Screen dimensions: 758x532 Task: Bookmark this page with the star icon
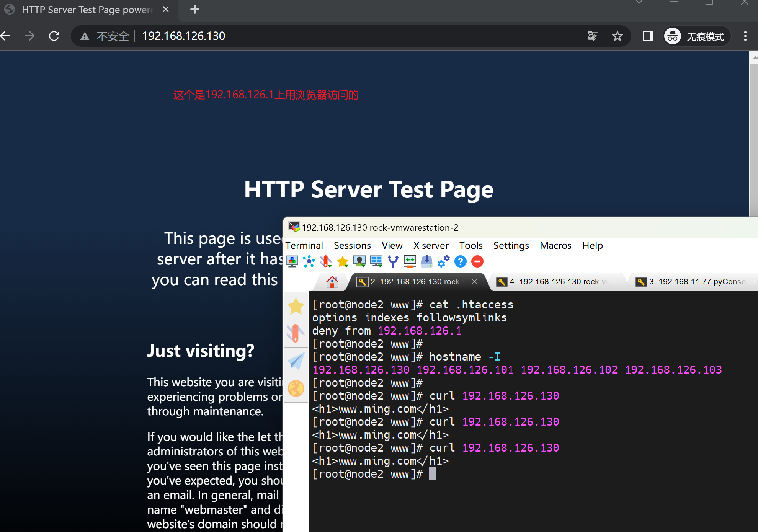click(x=617, y=36)
